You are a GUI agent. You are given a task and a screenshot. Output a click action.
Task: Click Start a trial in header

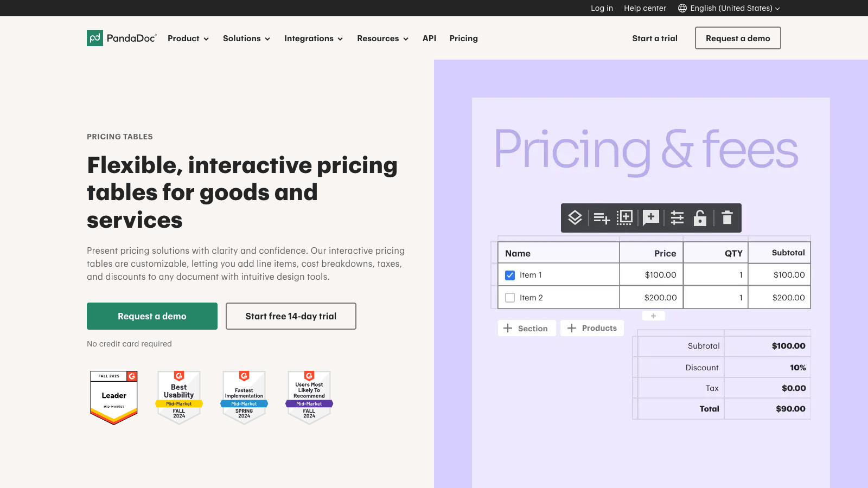point(655,38)
